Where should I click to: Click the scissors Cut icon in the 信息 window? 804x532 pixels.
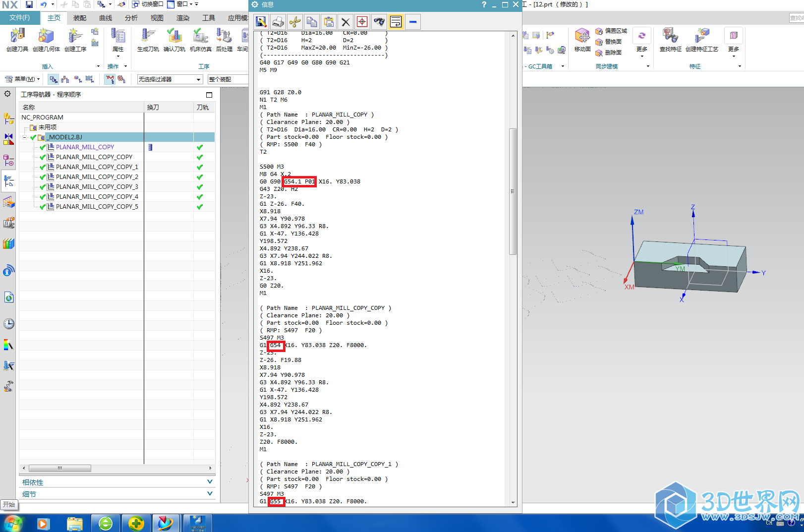tap(295, 22)
